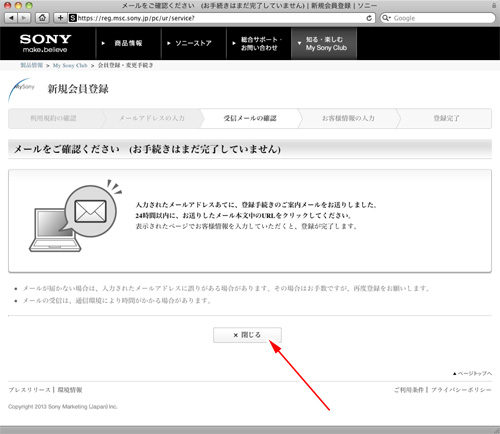Open the browser home page icon
Viewport: 500px width, 434px height.
coord(42,18)
